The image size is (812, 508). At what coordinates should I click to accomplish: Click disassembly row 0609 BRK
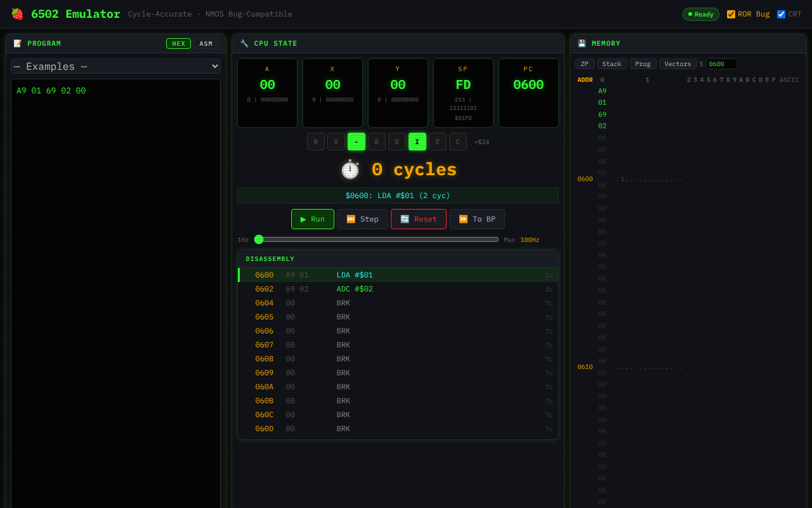tap(398, 373)
